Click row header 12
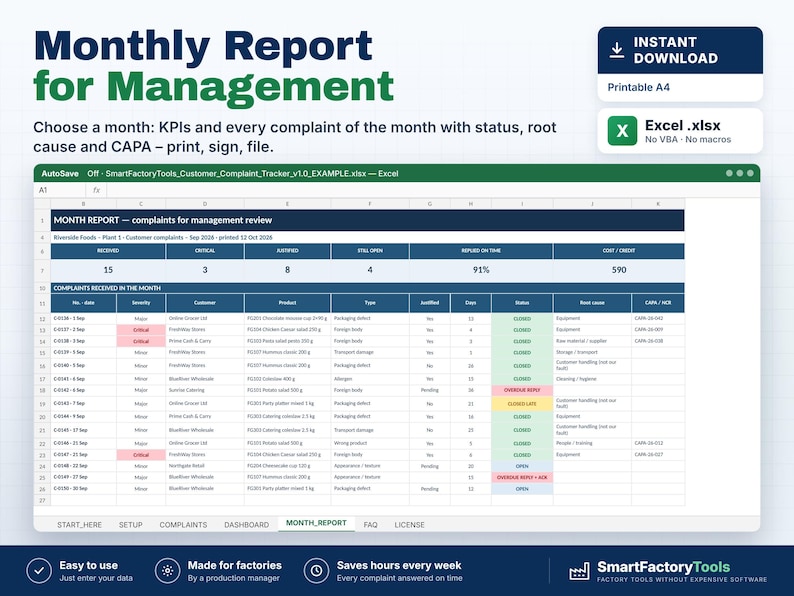Image resolution: width=794 pixels, height=596 pixels. (43, 319)
